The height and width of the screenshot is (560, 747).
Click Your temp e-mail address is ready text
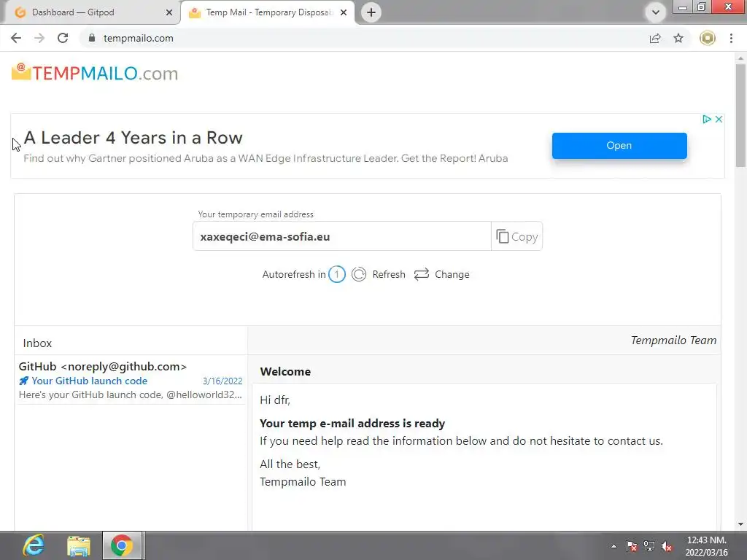tap(352, 424)
